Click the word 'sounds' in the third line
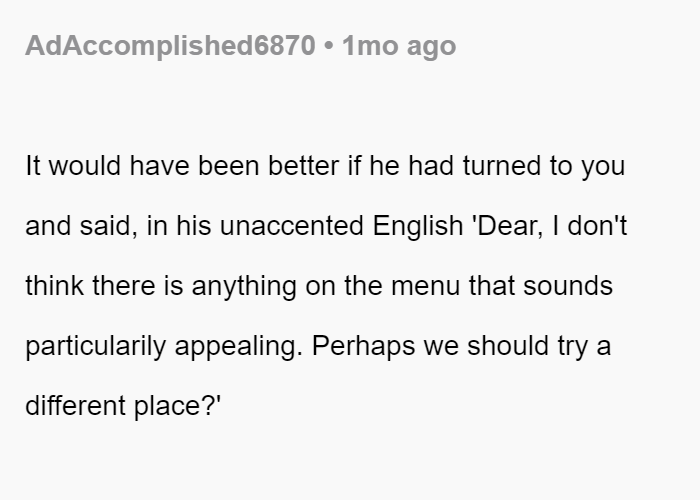Screen dimensions: 700x500 tap(567, 286)
